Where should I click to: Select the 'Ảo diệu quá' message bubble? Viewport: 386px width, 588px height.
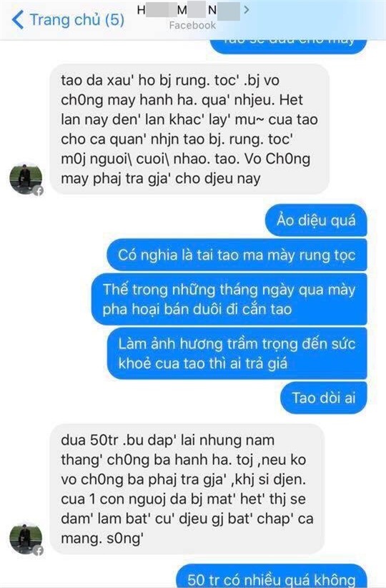(316, 220)
